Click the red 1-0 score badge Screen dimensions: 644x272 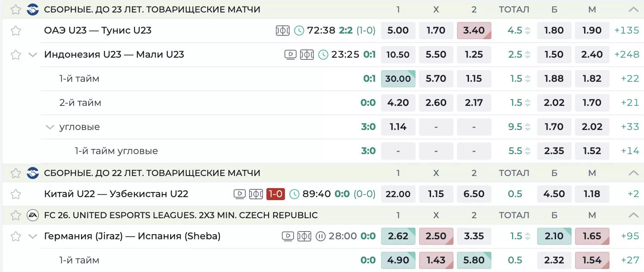[275, 194]
